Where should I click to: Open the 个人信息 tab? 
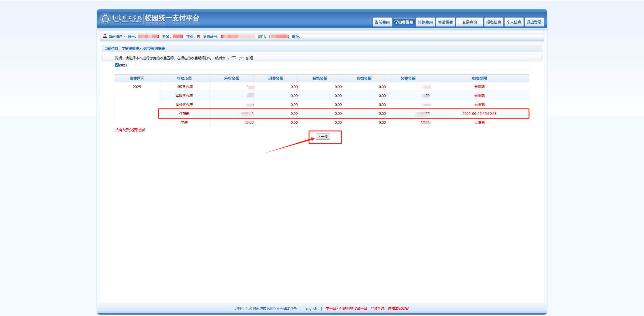(x=514, y=22)
